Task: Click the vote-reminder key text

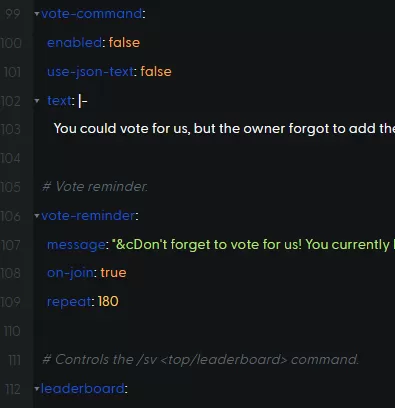Action: [88, 216]
